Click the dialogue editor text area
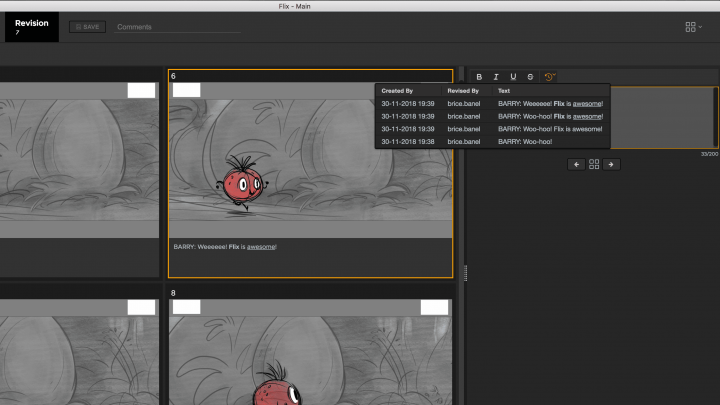This screenshot has height=405, width=720. 664,118
